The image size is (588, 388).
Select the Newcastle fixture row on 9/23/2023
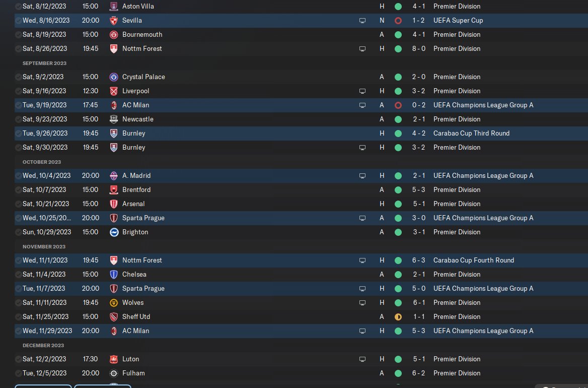tap(301, 119)
